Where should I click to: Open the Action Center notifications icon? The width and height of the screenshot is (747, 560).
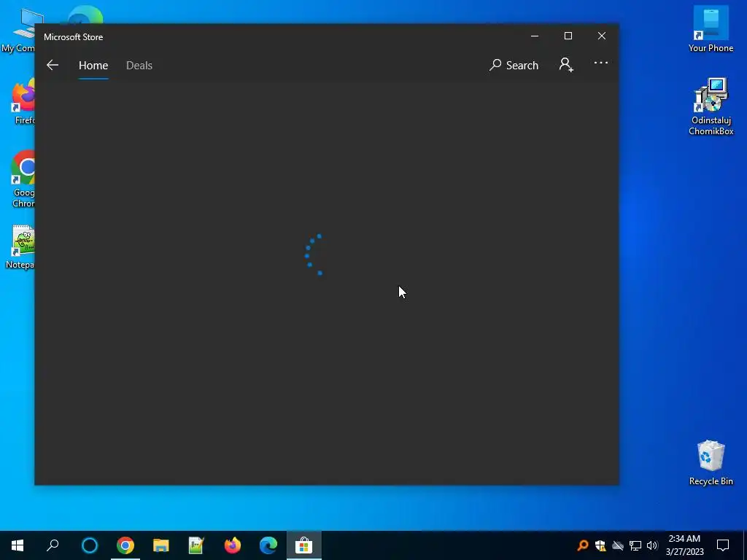[723, 545]
